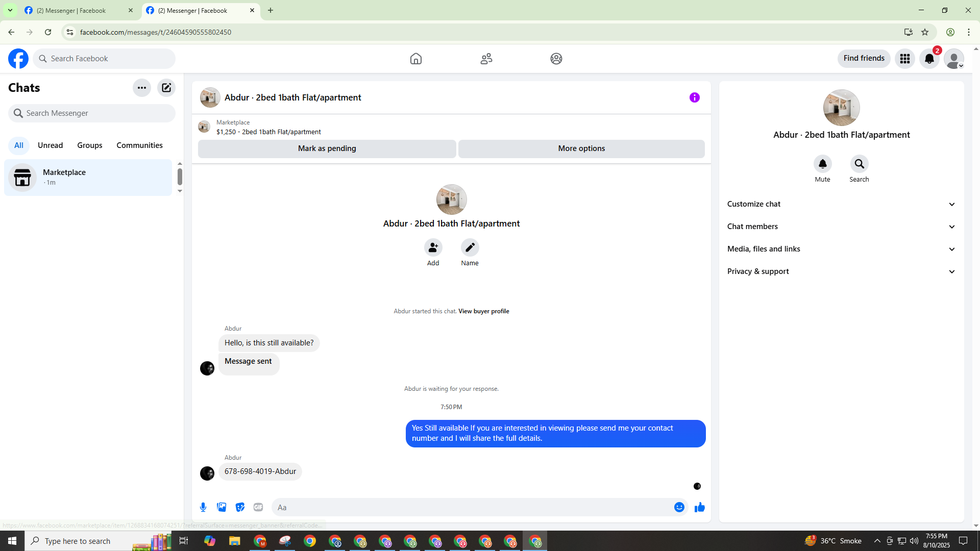Switch to the Unread chats tab
This screenshot has height=551, width=980.
[50, 145]
